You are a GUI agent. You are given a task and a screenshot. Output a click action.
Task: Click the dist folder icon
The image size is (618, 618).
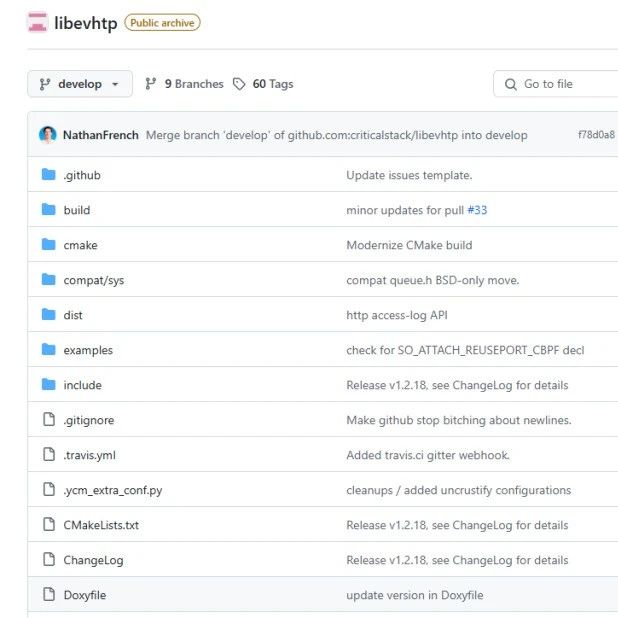49,315
